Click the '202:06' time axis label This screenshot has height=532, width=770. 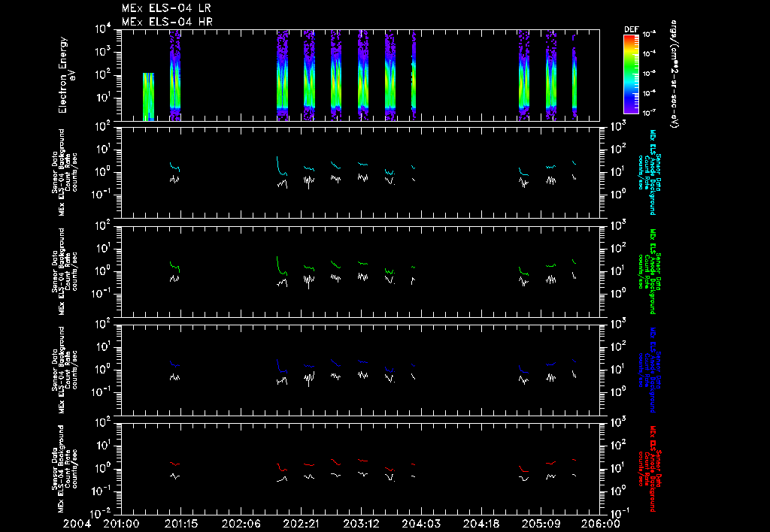click(241, 524)
